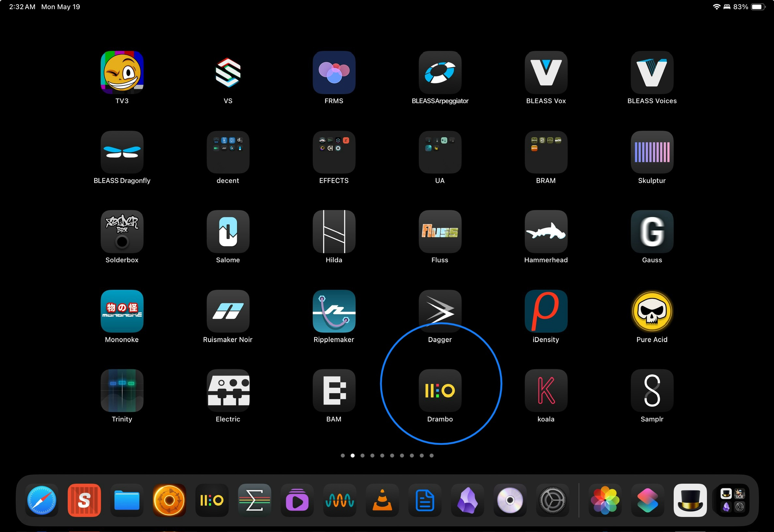
Task: Open the blue document app in the dock
Action: [x=425, y=500]
